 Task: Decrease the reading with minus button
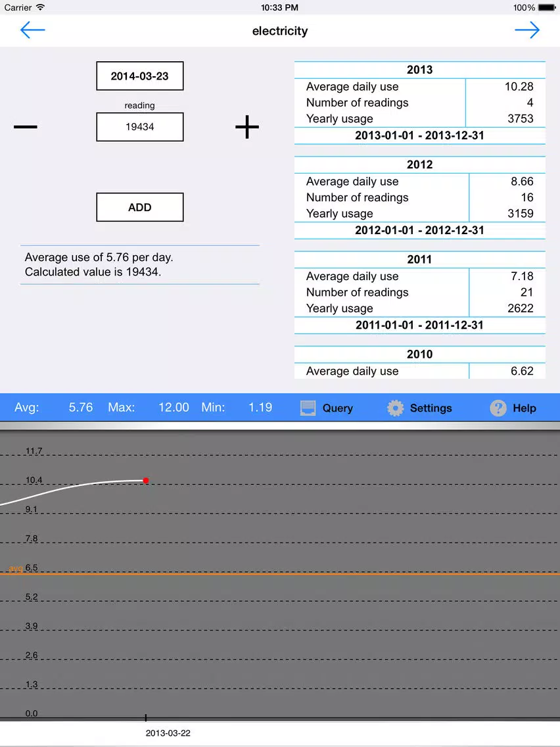[x=25, y=127]
